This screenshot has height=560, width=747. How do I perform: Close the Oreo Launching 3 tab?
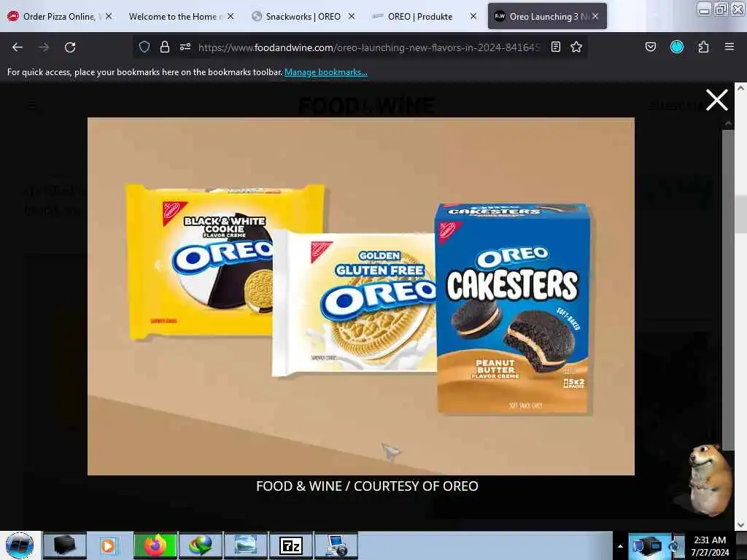(x=595, y=16)
